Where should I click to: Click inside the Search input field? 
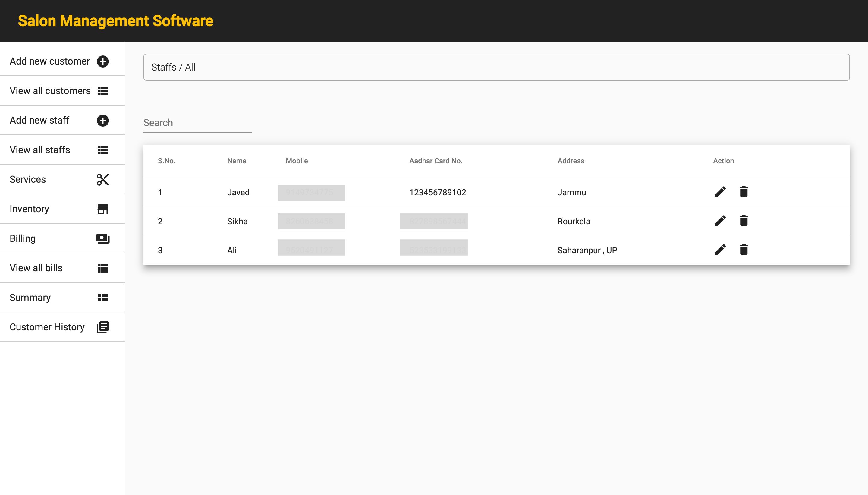[197, 123]
